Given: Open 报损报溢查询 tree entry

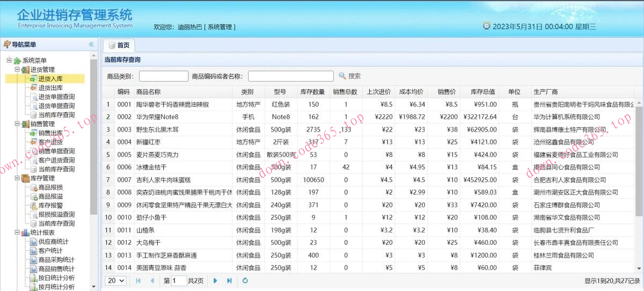Looking at the screenshot, I should [x=56, y=214].
